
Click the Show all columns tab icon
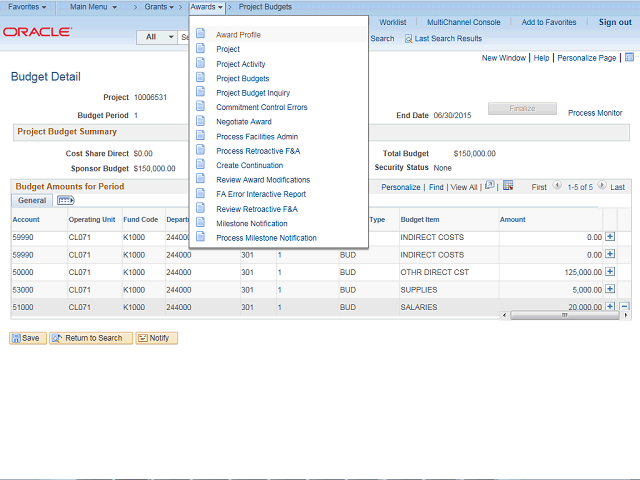(x=66, y=201)
